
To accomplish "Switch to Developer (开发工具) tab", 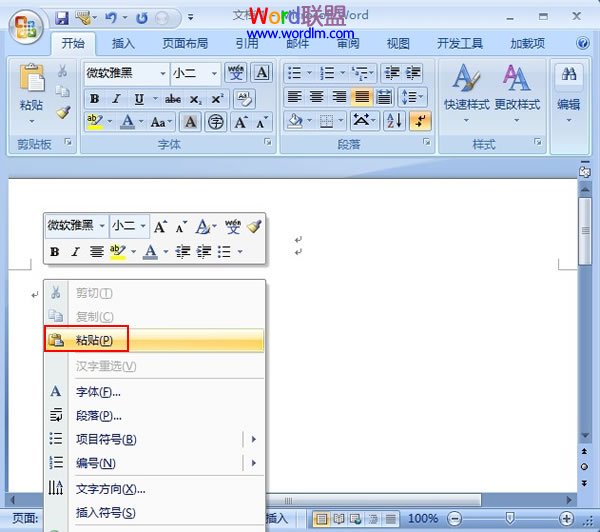I will click(x=460, y=44).
